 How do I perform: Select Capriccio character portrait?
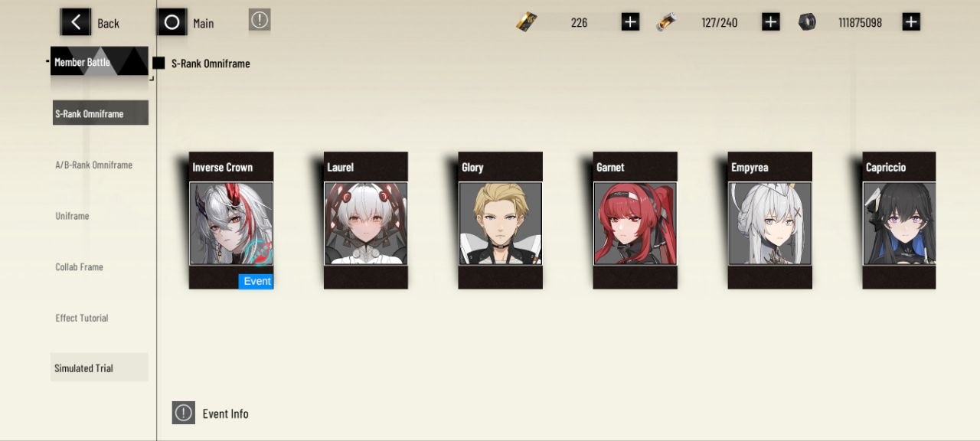click(x=900, y=224)
